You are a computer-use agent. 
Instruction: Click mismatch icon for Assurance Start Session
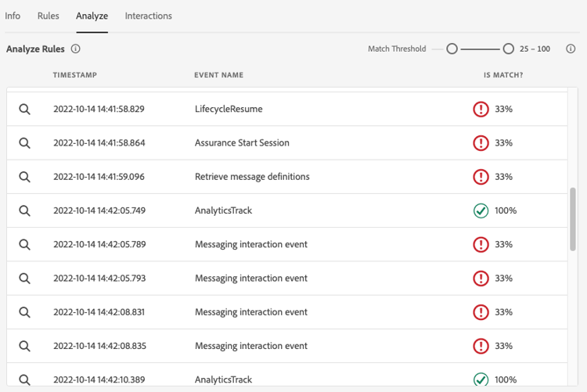[x=481, y=143]
